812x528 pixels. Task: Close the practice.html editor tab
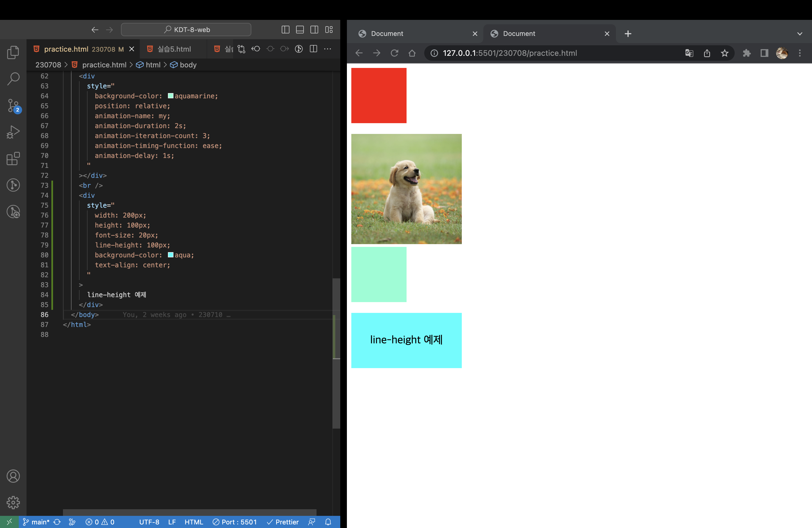coord(132,49)
